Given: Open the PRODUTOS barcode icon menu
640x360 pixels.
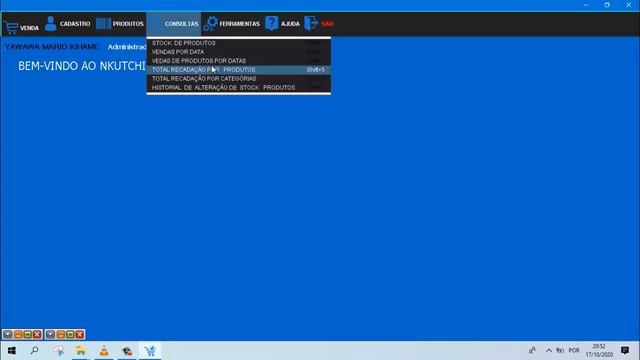Looking at the screenshot, I should (120, 24).
